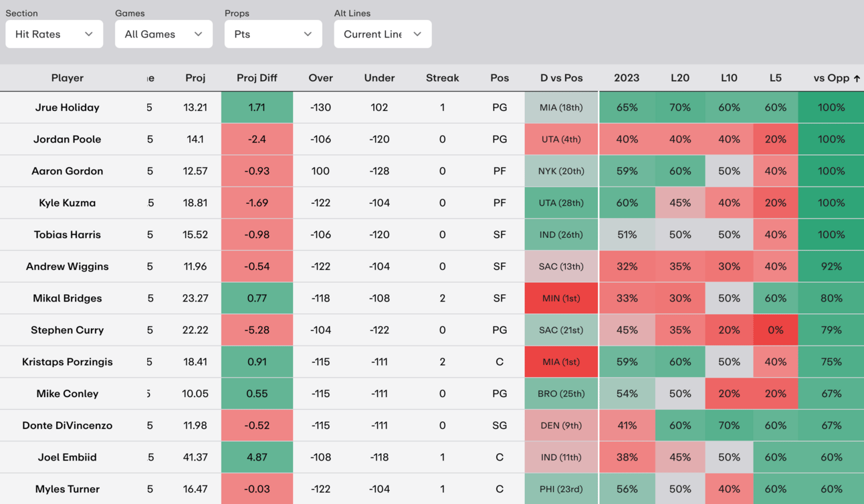Click the DEN (9th) matchup cell

[x=561, y=425]
